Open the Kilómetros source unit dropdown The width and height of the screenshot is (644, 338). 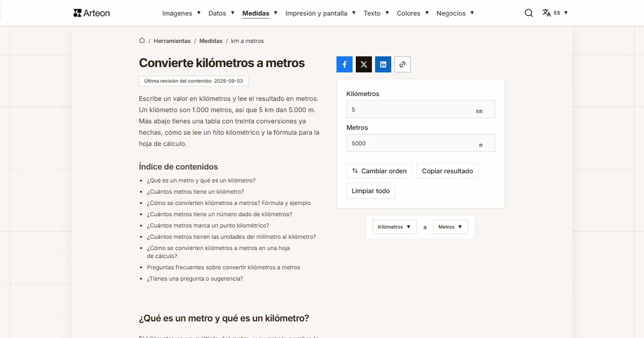[394, 227]
